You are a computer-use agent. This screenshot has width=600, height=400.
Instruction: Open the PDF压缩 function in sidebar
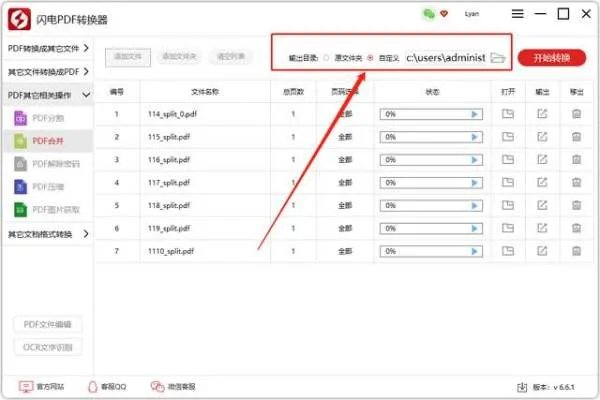pyautogui.click(x=48, y=187)
